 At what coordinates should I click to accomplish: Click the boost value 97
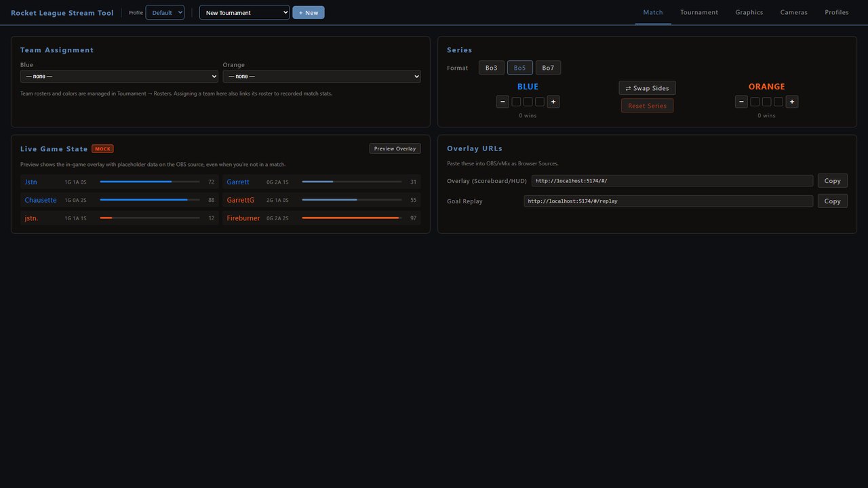tap(414, 218)
